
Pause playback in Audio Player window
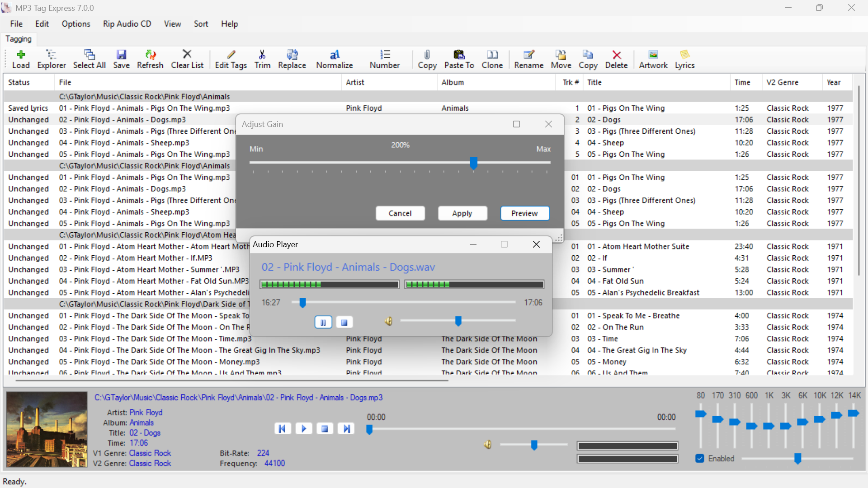(323, 322)
